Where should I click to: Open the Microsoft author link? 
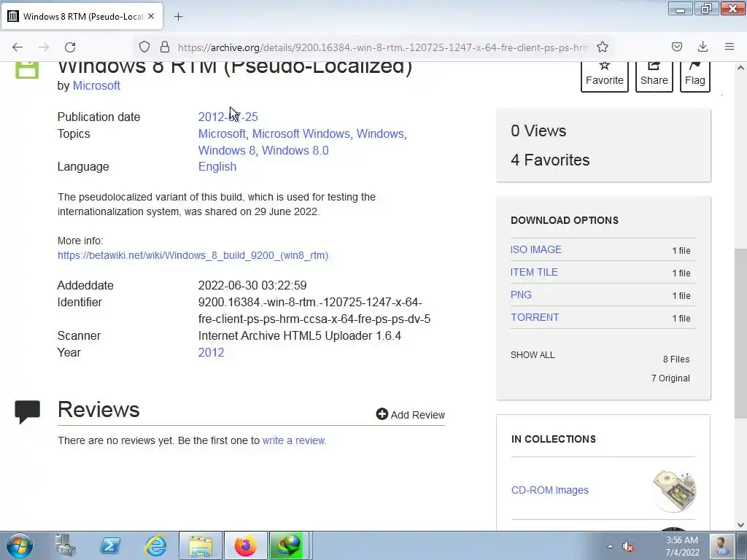(x=96, y=86)
